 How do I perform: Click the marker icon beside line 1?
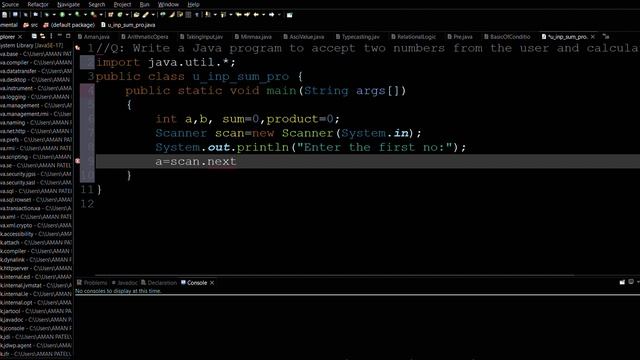tap(77, 48)
